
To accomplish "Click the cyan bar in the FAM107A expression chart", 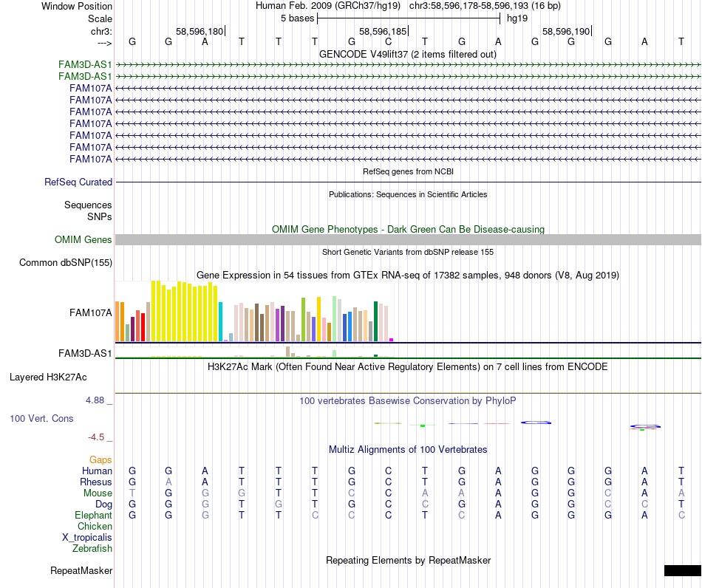I will 220,322.
